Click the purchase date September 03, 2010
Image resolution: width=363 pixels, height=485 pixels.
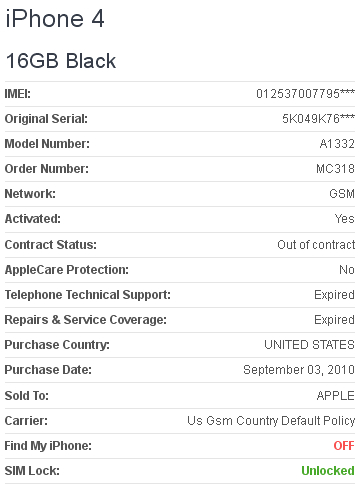coord(299,370)
